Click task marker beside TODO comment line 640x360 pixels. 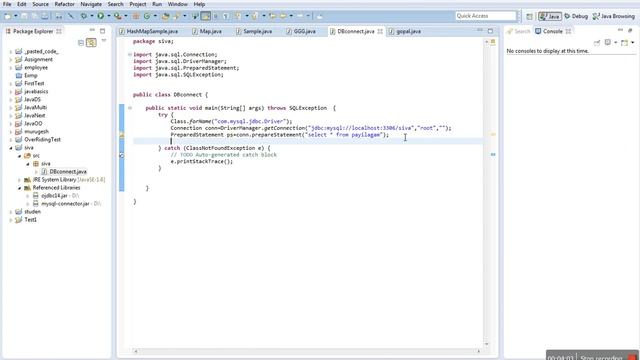[121, 155]
